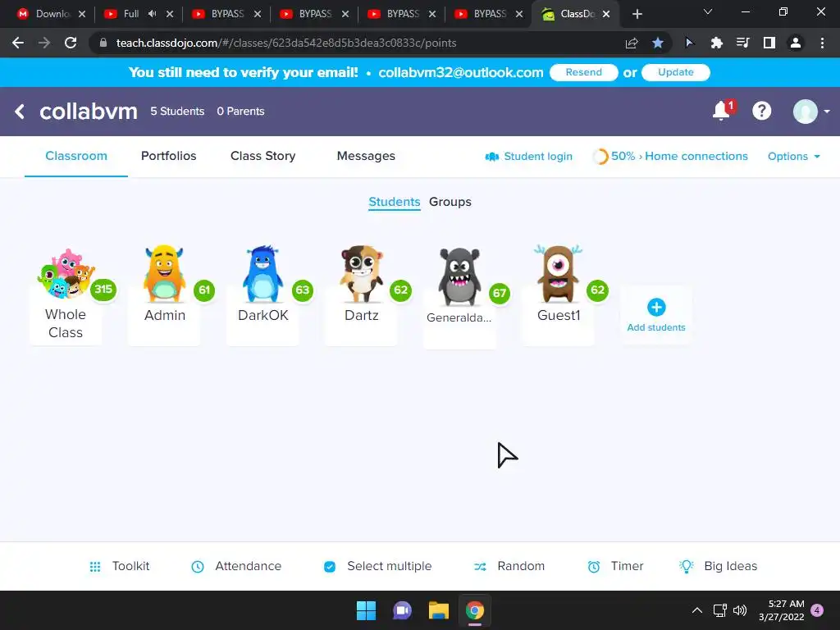Select the Whole Class monster group avatar
The height and width of the screenshot is (630, 840).
click(x=66, y=274)
